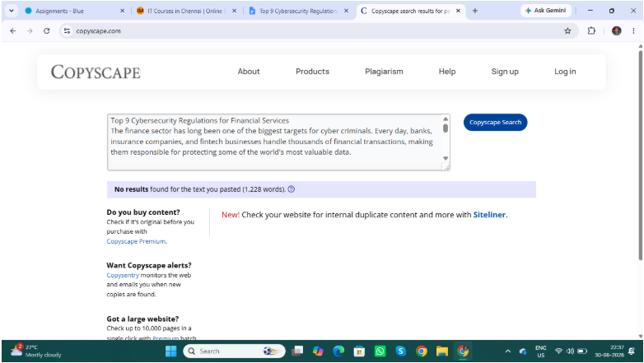The image size is (644, 363).
Task: Go back using the browser back arrow
Action: [12, 30]
